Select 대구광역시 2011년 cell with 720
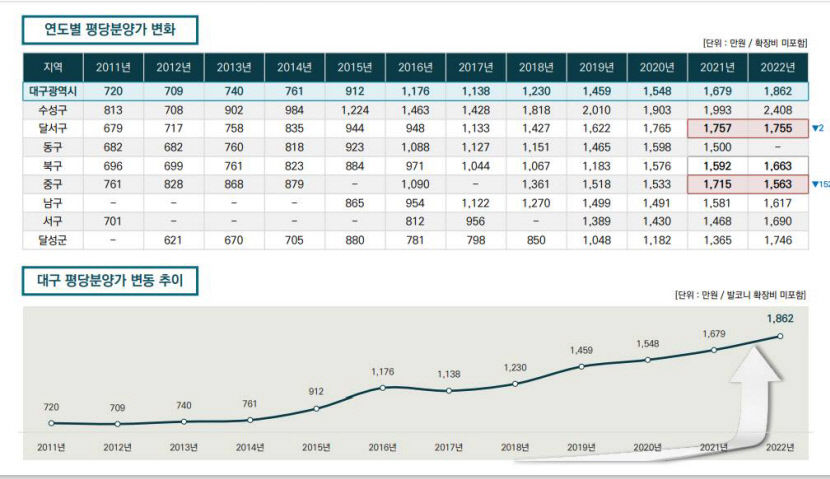This screenshot has height=479, width=830. 113,91
